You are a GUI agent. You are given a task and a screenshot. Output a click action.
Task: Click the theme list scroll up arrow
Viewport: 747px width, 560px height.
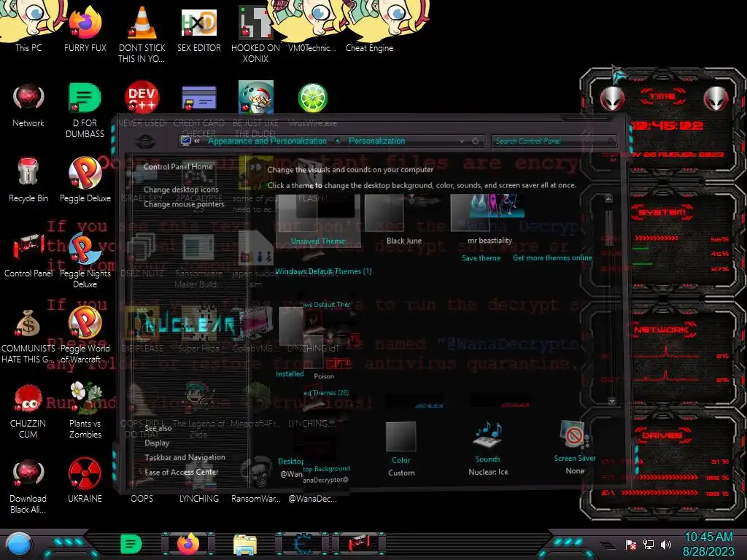608,198
